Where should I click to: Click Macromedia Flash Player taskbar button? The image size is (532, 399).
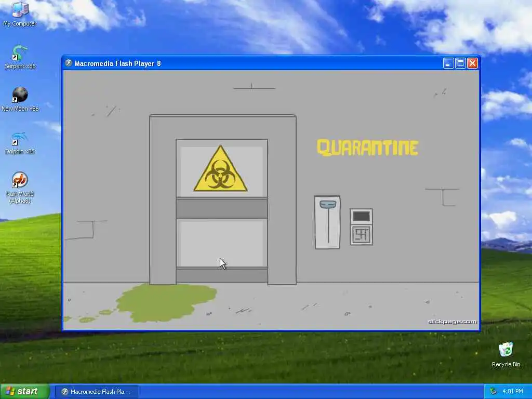click(97, 392)
